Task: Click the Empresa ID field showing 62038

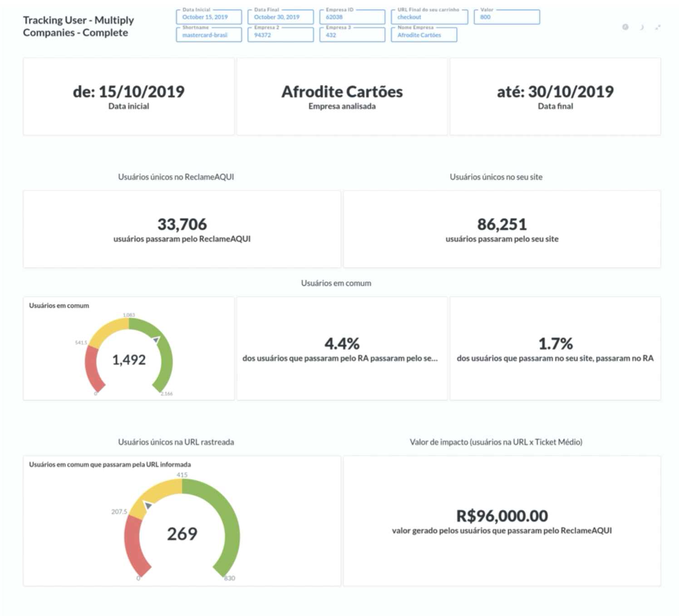Action: coord(352,17)
